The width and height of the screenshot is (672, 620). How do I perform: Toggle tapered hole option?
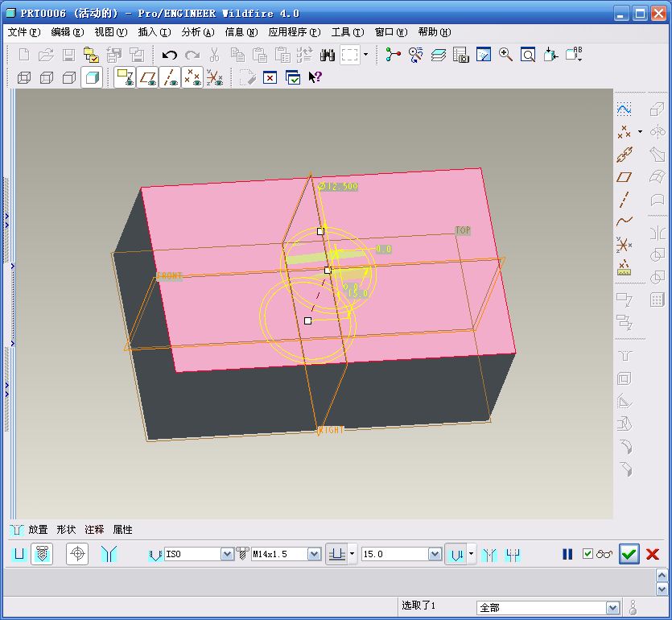109,554
